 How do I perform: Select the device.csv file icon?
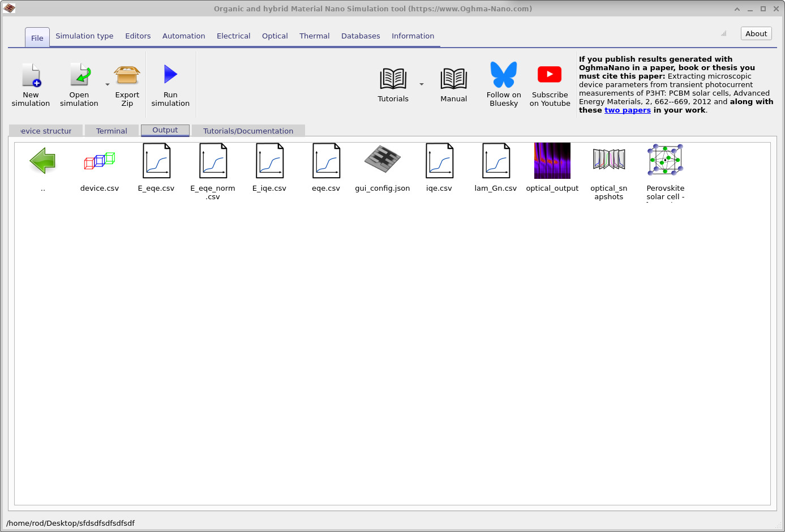coord(100,161)
